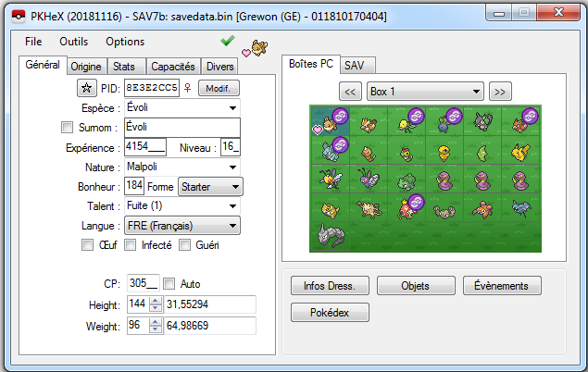Select the Sandshrew sprite in the box

click(x=331, y=210)
